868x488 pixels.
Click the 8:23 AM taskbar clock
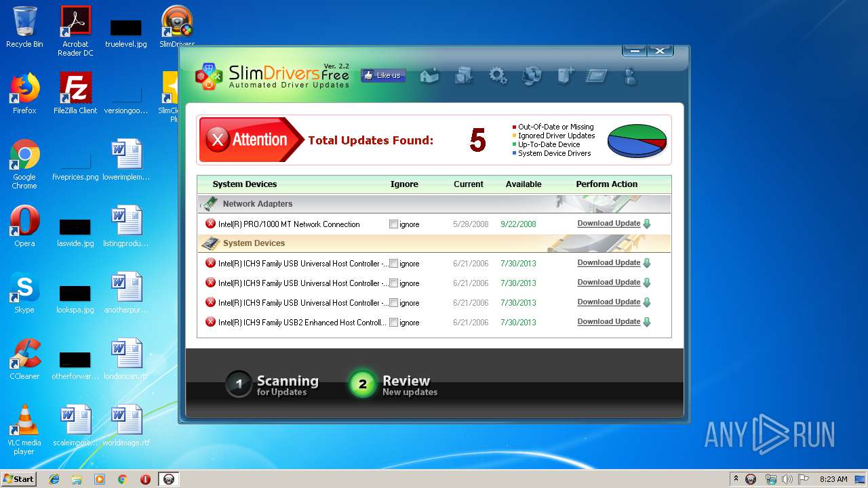(x=833, y=479)
